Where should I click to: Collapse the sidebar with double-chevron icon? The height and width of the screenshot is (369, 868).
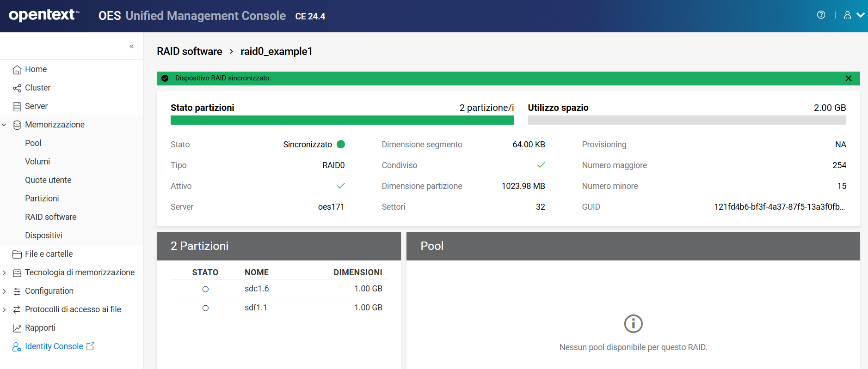(132, 46)
